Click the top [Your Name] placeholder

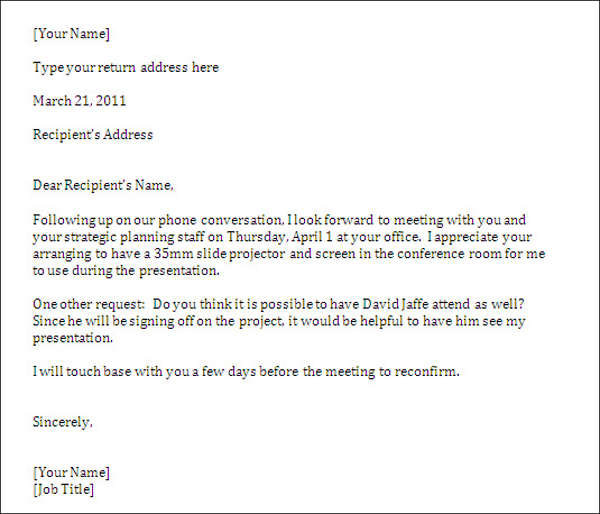pos(71,34)
